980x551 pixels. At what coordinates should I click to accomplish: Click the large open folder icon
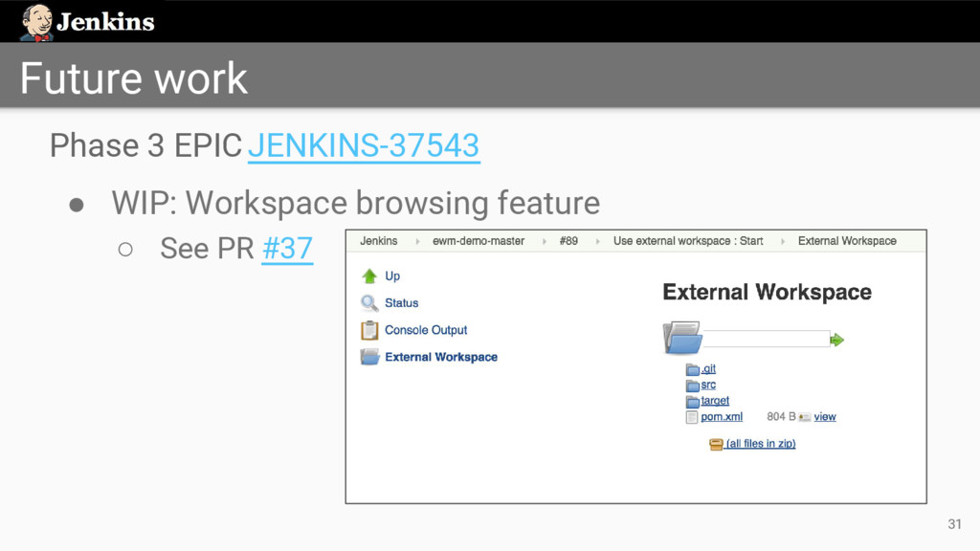(x=681, y=338)
